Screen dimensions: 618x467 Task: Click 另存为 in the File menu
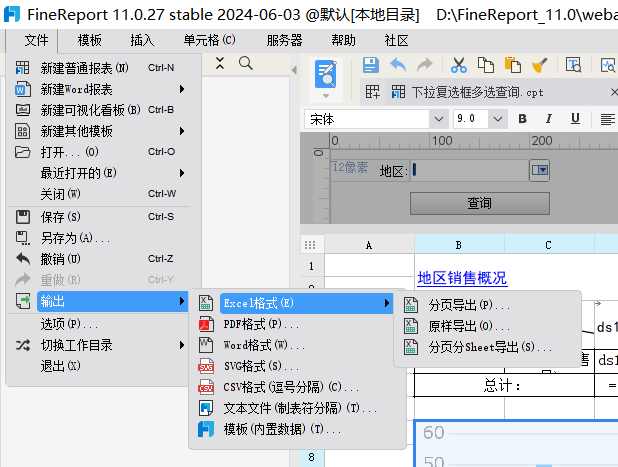(100, 238)
